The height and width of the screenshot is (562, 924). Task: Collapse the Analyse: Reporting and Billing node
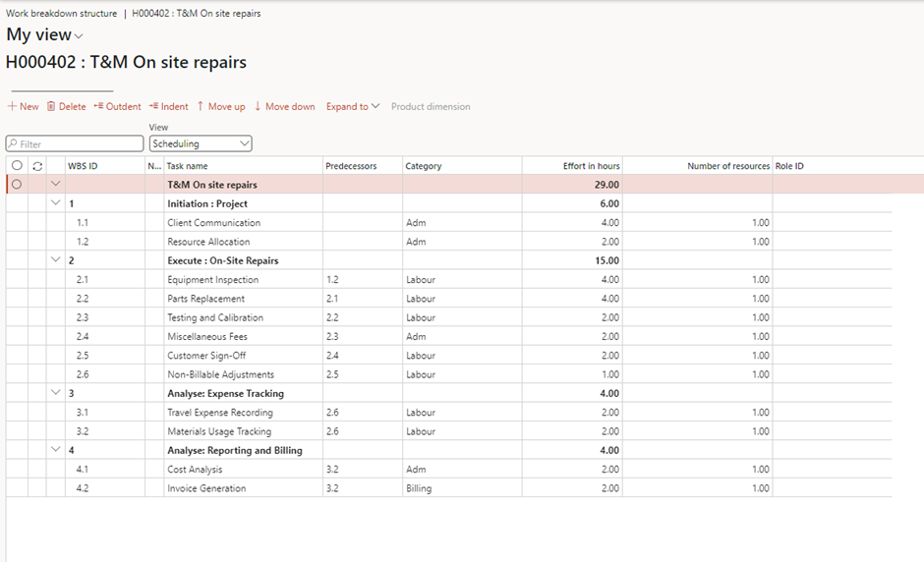point(55,449)
